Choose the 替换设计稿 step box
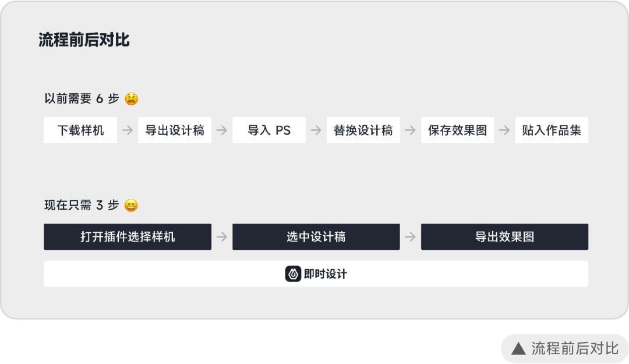 tap(363, 130)
